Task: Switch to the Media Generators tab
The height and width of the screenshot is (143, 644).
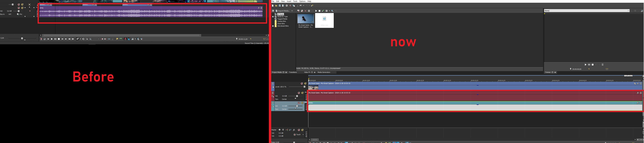Action: pyautogui.click(x=324, y=72)
